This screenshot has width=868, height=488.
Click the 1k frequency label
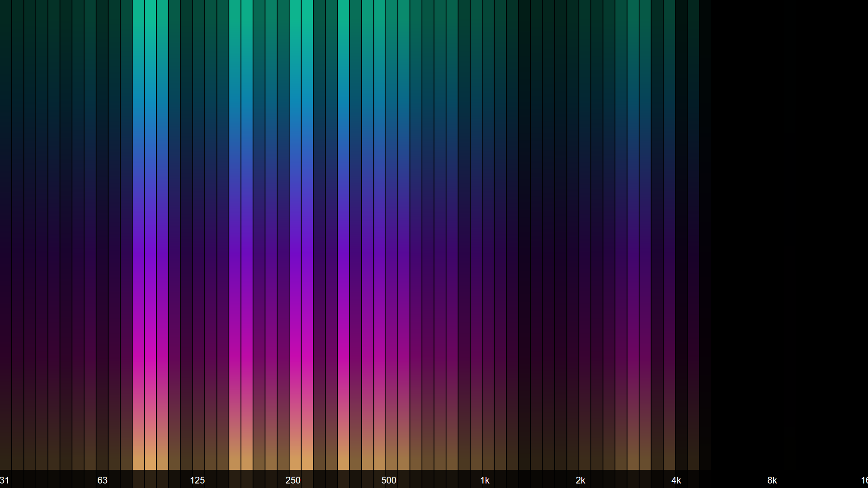coord(485,480)
